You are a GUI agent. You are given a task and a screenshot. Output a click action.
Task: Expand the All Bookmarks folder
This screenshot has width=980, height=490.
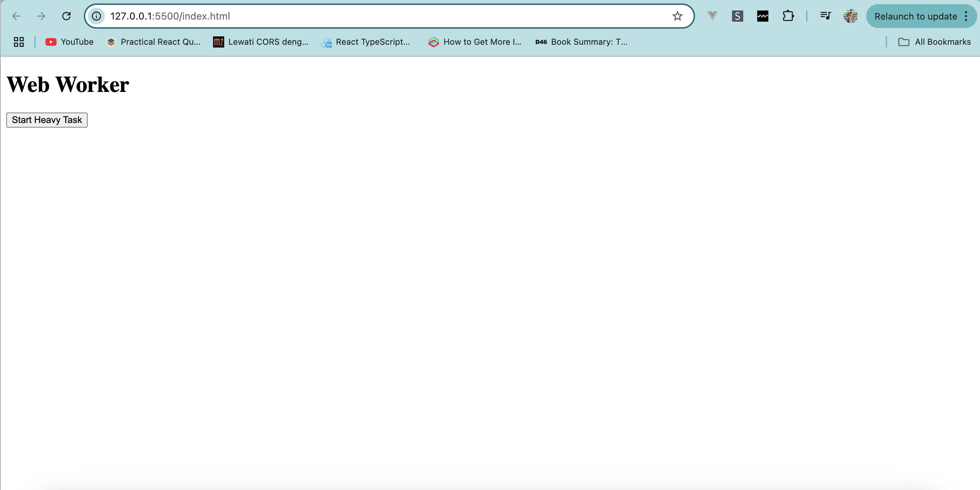point(934,42)
